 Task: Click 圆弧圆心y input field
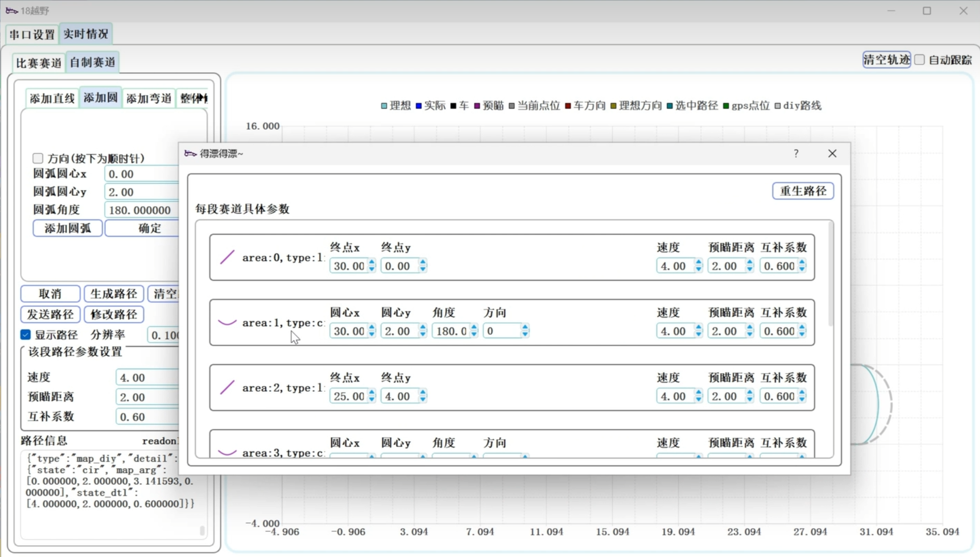pyautogui.click(x=141, y=192)
